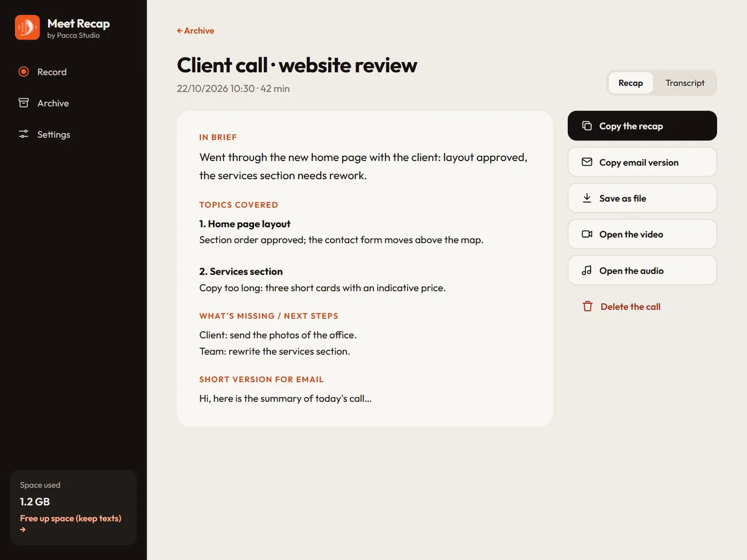747x560 pixels.
Task: Click the title Client call · website review
Action: (x=297, y=65)
